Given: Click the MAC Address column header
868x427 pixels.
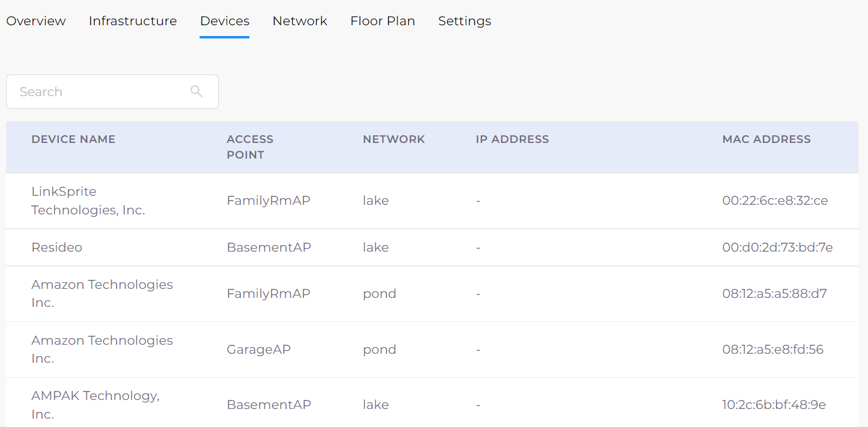Looking at the screenshot, I should coord(766,139).
